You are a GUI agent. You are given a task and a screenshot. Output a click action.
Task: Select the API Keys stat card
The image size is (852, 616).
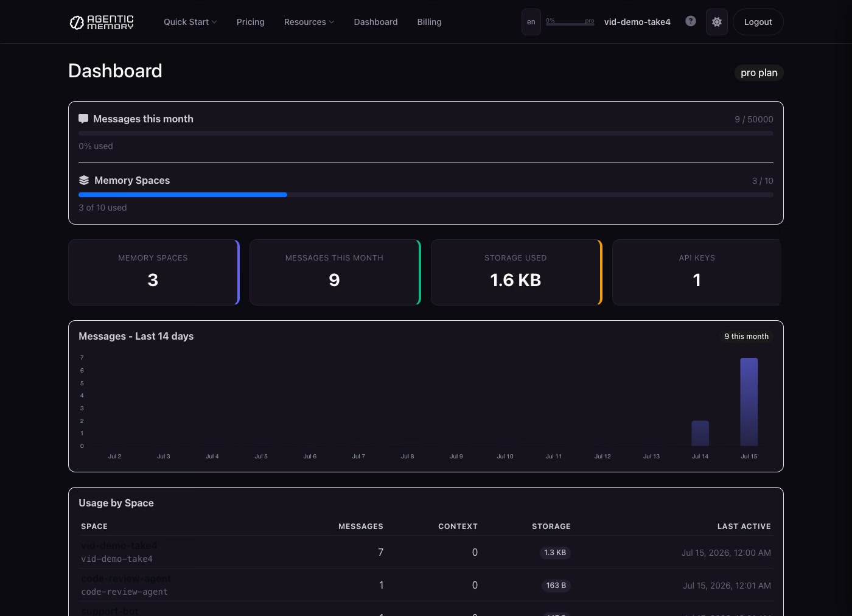coord(697,272)
